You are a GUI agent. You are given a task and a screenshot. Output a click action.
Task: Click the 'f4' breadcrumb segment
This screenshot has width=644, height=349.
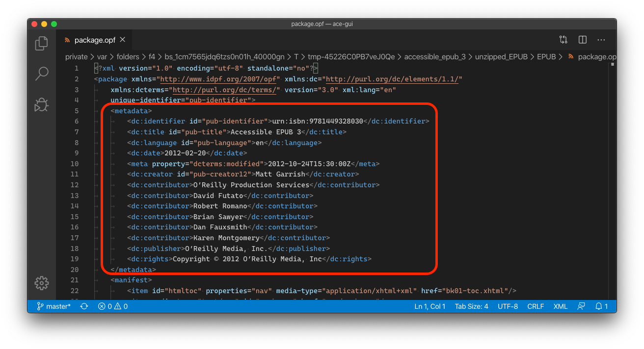[152, 57]
